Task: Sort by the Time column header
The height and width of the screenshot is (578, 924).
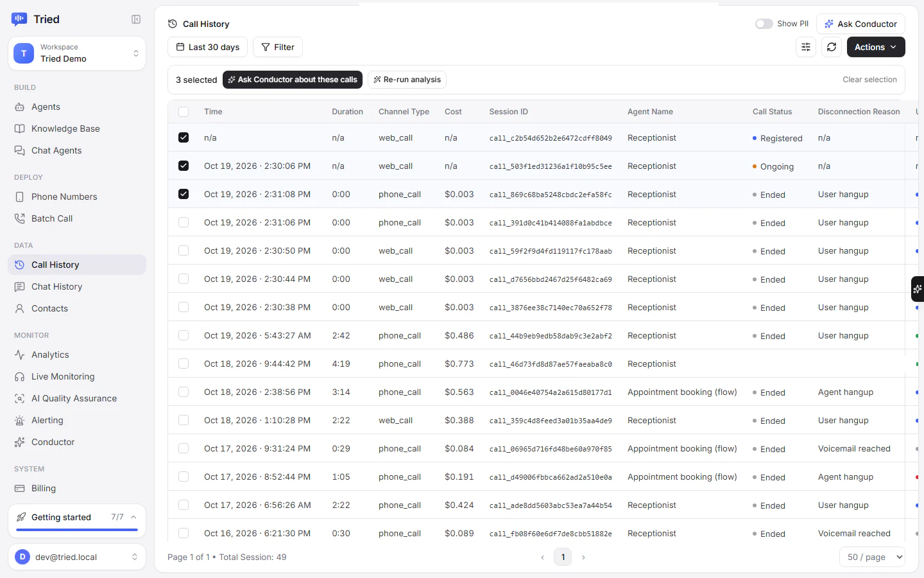Action: [213, 112]
